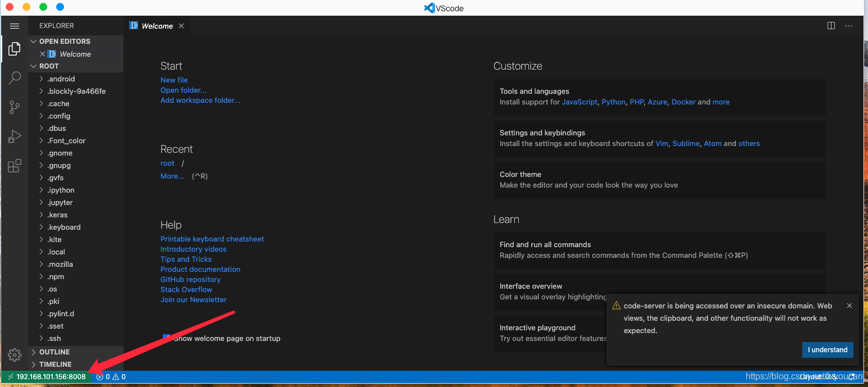Expand the .dbus folder
Screen dimensions: 868x387
[x=76, y=128]
